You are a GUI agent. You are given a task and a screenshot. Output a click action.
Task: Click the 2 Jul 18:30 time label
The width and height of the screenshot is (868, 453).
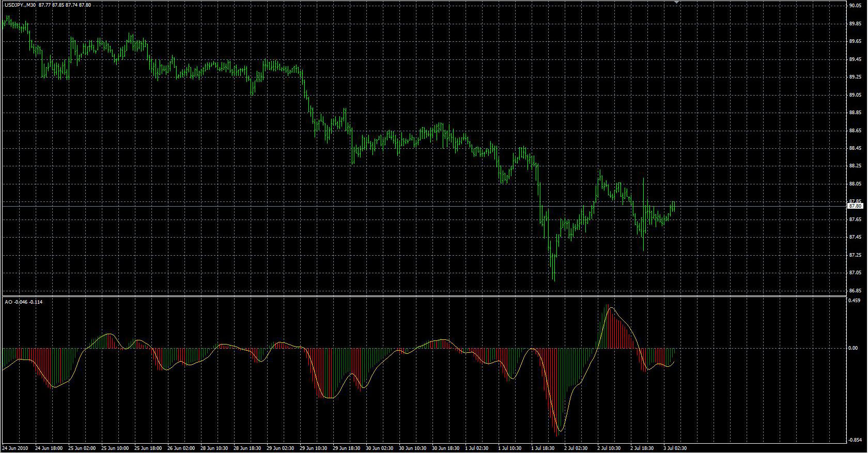coord(643,448)
